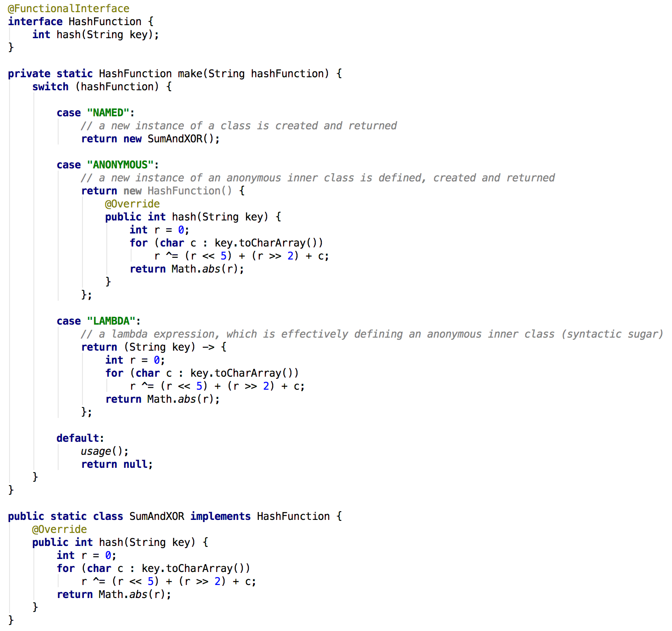Click the anonymous inner class comment

coord(317,177)
